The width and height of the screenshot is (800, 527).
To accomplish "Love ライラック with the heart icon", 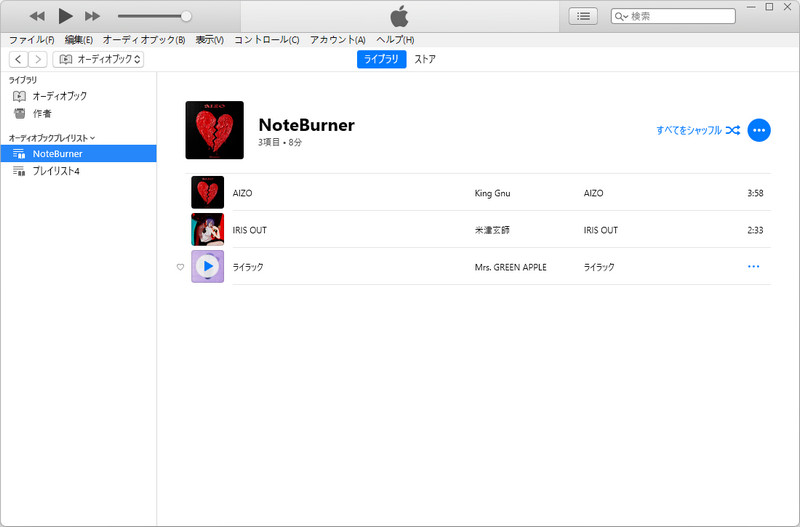I will tap(180, 267).
